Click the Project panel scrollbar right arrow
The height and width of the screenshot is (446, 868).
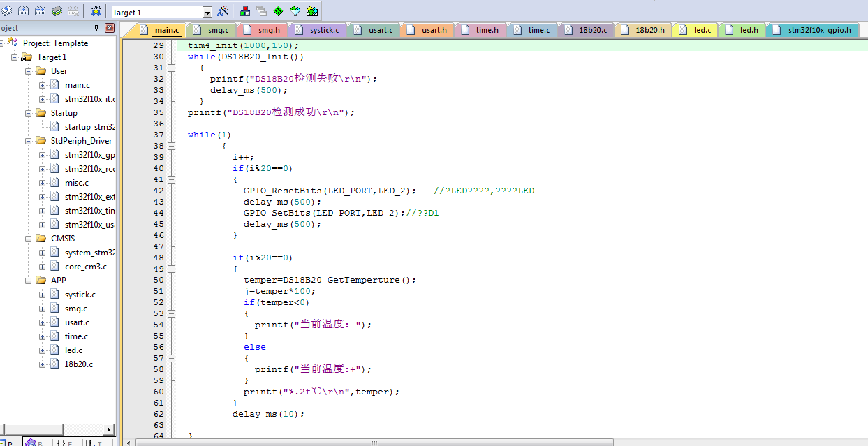point(109,429)
